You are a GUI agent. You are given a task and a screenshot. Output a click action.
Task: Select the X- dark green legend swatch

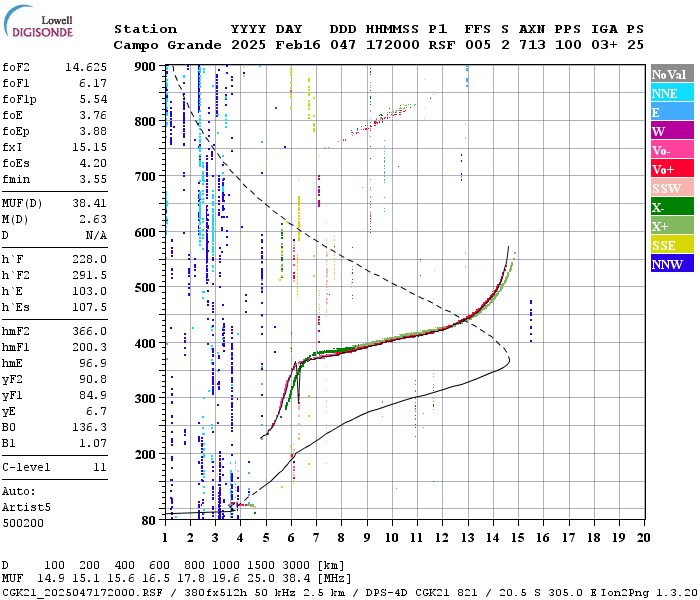coord(672,207)
